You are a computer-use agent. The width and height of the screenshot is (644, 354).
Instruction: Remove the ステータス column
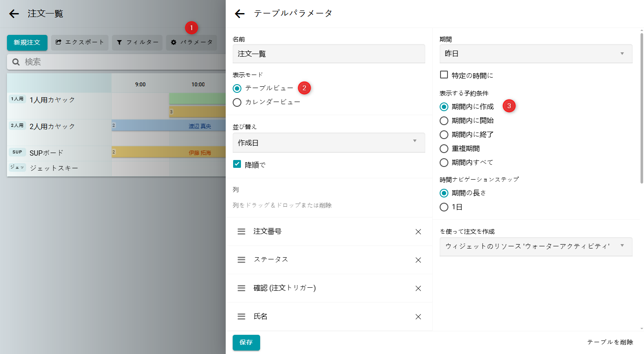(418, 260)
